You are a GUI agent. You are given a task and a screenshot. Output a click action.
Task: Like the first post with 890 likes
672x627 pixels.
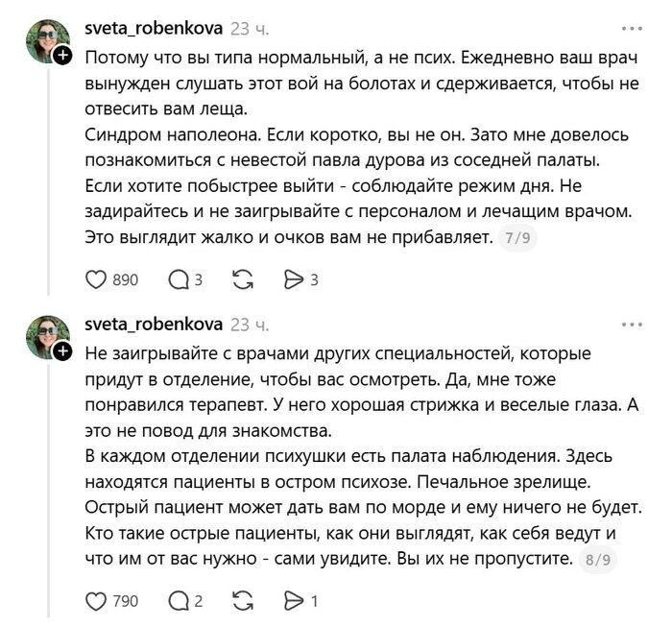pos(96,279)
